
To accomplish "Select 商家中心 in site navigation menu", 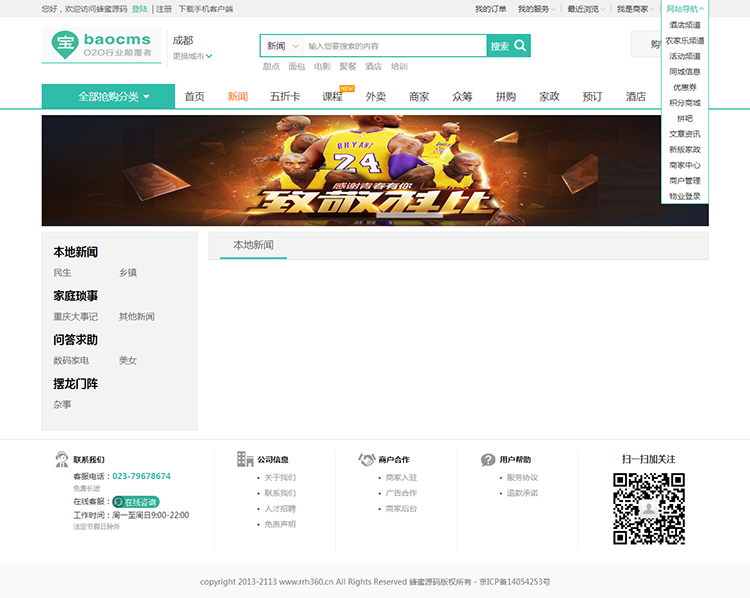I will 685,165.
